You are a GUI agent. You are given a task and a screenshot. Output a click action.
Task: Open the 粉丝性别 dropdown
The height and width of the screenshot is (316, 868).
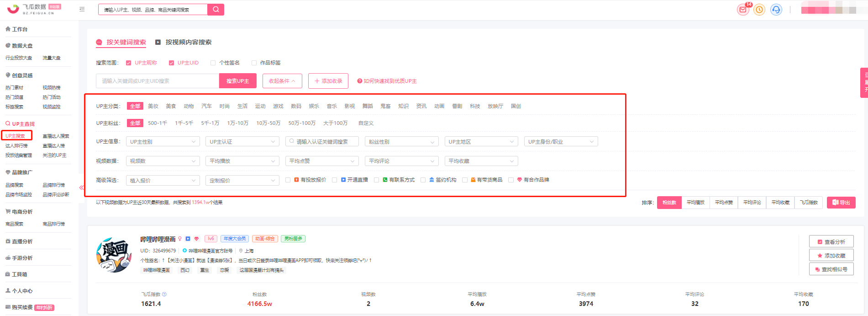pyautogui.click(x=402, y=142)
